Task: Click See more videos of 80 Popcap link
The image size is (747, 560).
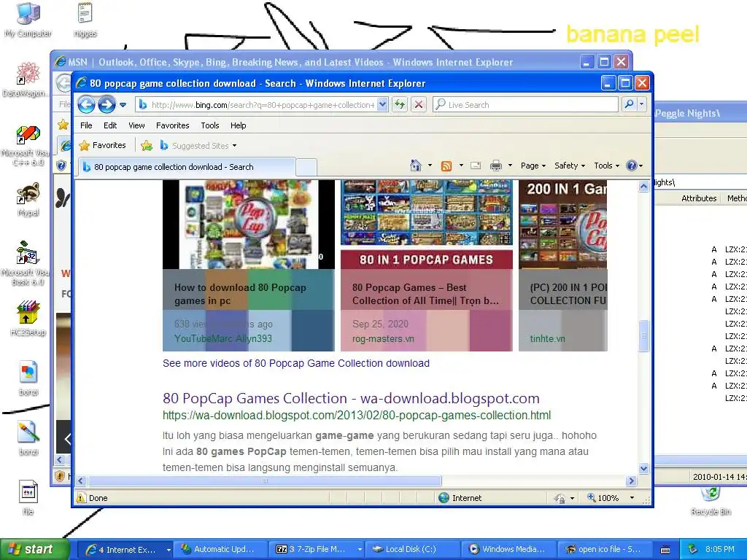Action: coord(296,363)
